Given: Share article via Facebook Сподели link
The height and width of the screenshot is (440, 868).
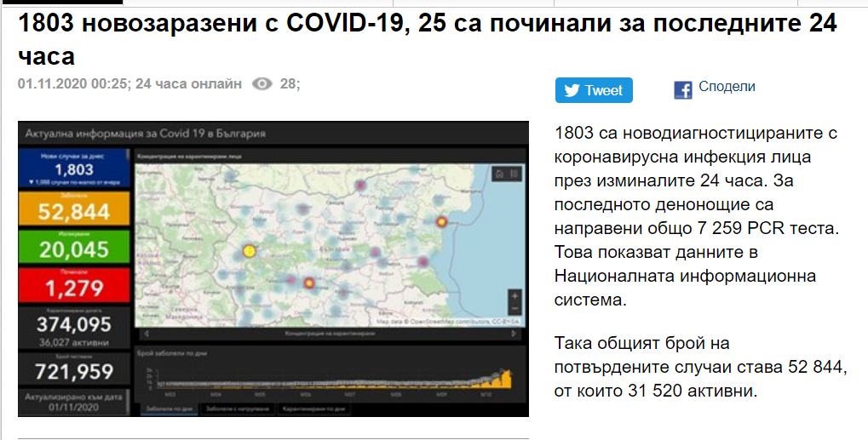Looking at the screenshot, I should (727, 87).
